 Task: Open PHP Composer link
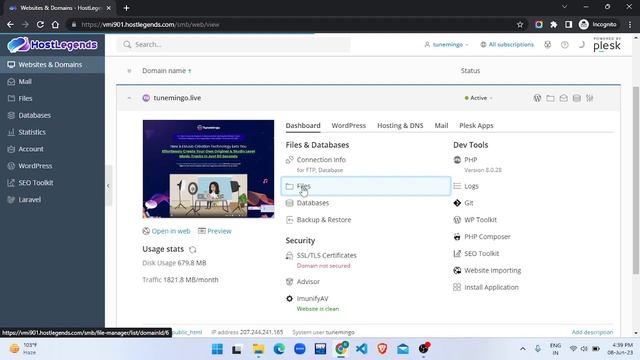click(487, 237)
